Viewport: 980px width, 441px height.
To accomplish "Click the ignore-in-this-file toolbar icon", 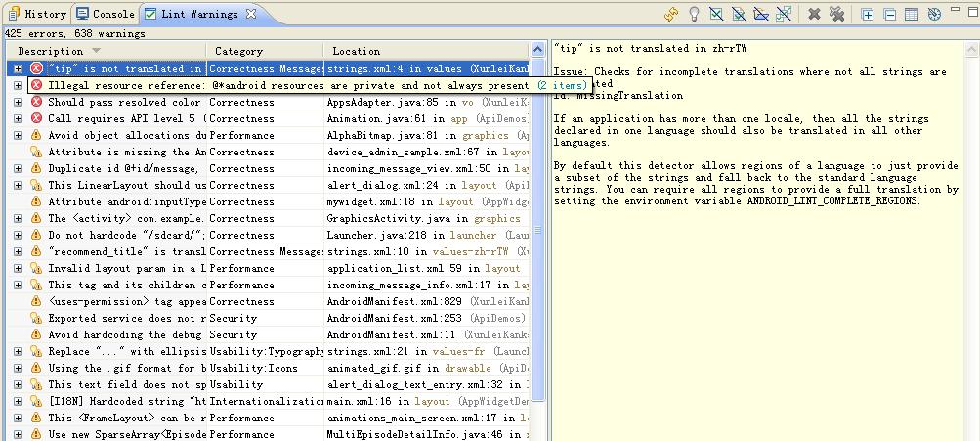I will tap(739, 14).
